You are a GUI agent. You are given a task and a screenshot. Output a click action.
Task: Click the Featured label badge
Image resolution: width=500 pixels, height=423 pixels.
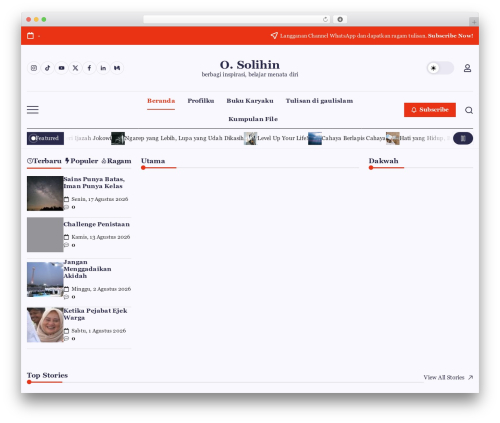click(45, 138)
